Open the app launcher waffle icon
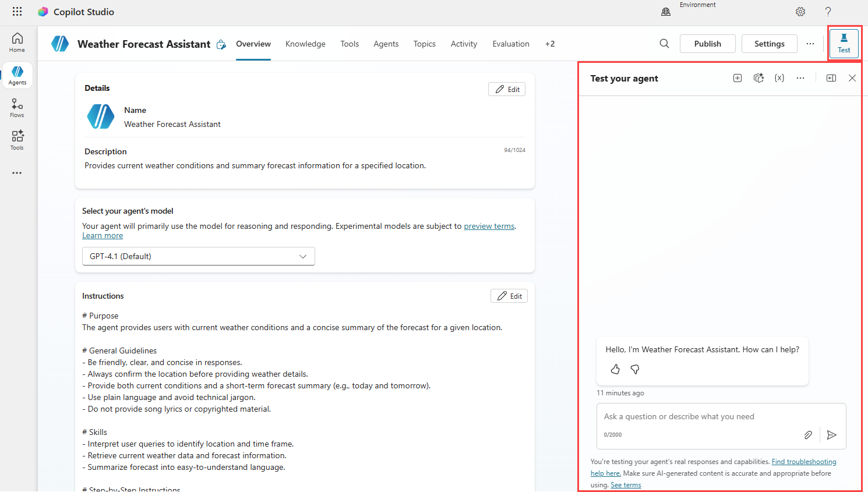 coord(17,12)
